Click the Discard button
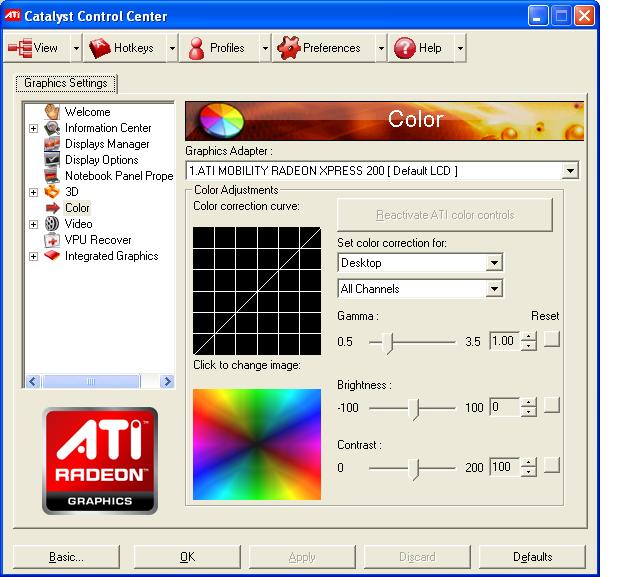Screen dimensions: 640x577 coord(417,557)
